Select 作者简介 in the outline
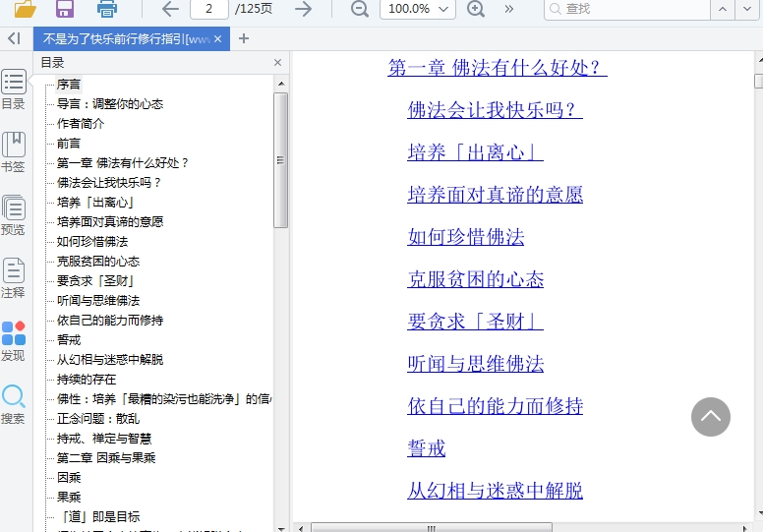 coord(81,124)
